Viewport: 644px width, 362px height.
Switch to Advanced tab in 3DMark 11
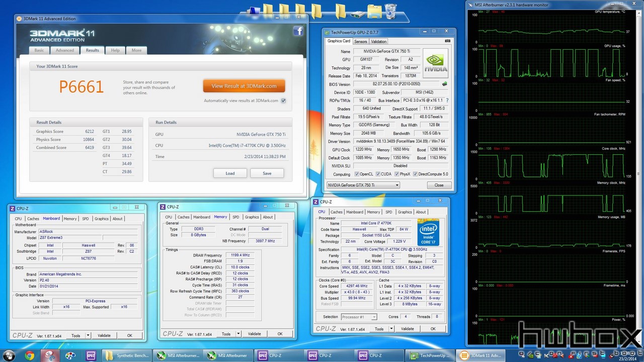point(65,50)
